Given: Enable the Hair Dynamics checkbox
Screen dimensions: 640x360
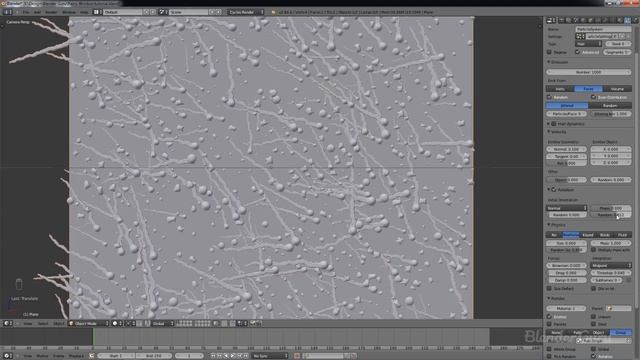Looking at the screenshot, I should (x=554, y=124).
